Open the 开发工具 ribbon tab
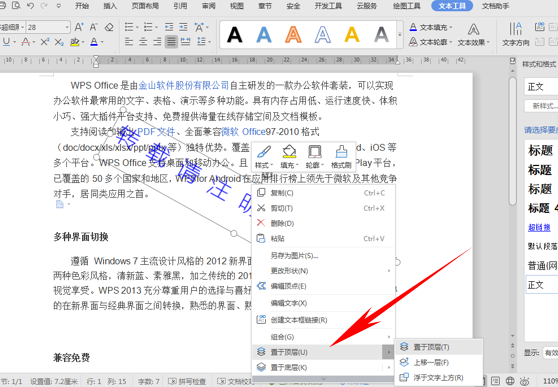 point(328,6)
